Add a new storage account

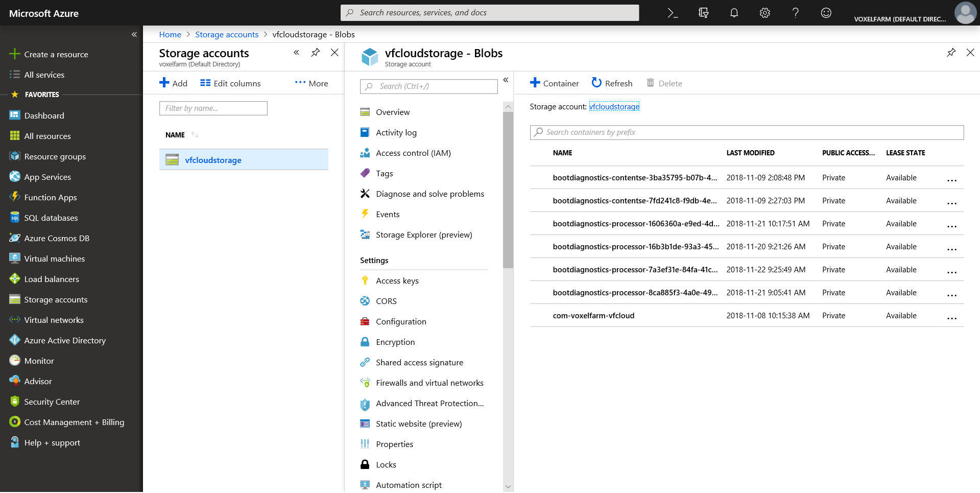174,83
